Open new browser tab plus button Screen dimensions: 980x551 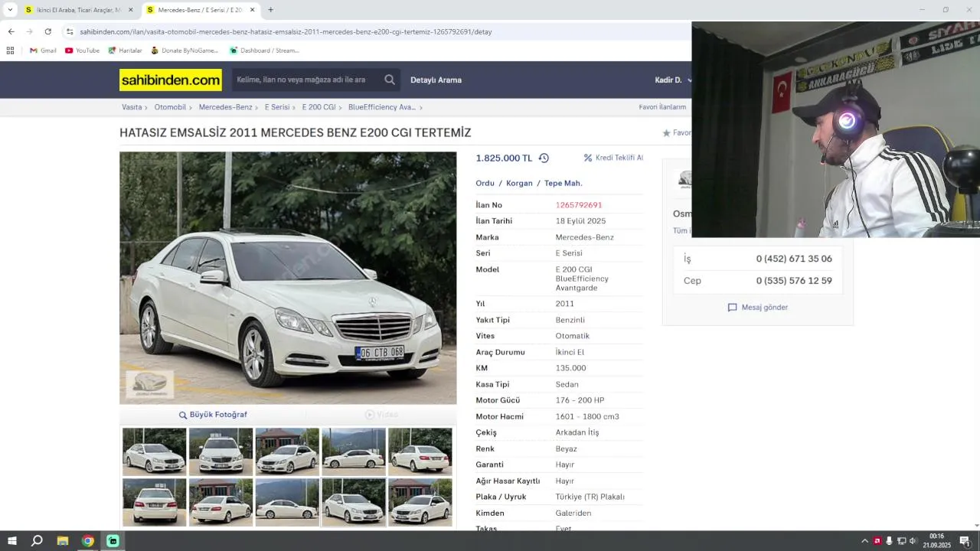point(270,10)
